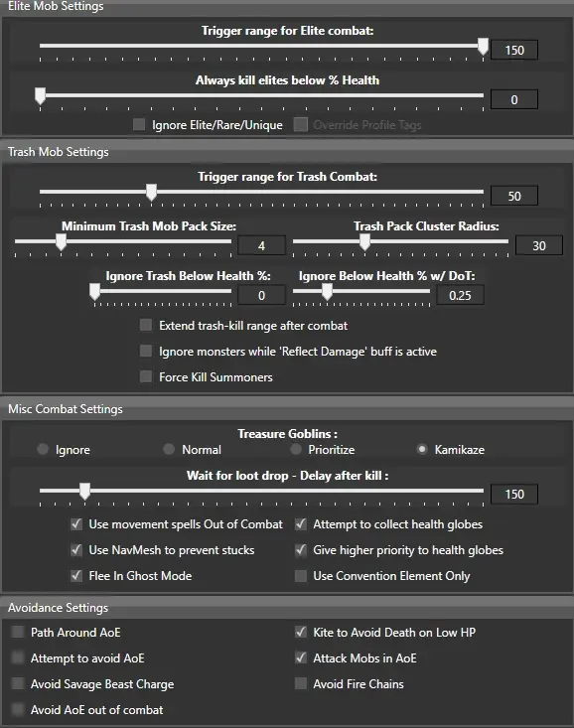Select Normal Treasure Goblins mode
574x728 pixels.
pos(169,449)
